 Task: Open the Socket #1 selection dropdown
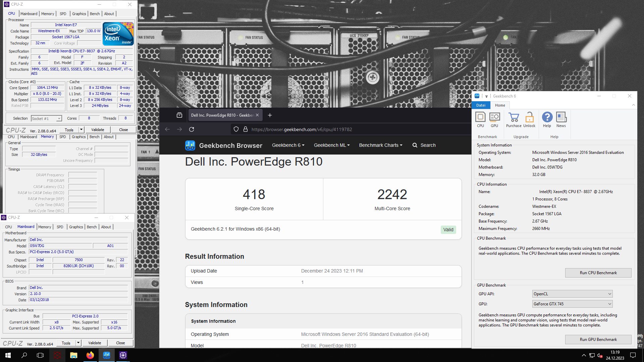(46, 119)
